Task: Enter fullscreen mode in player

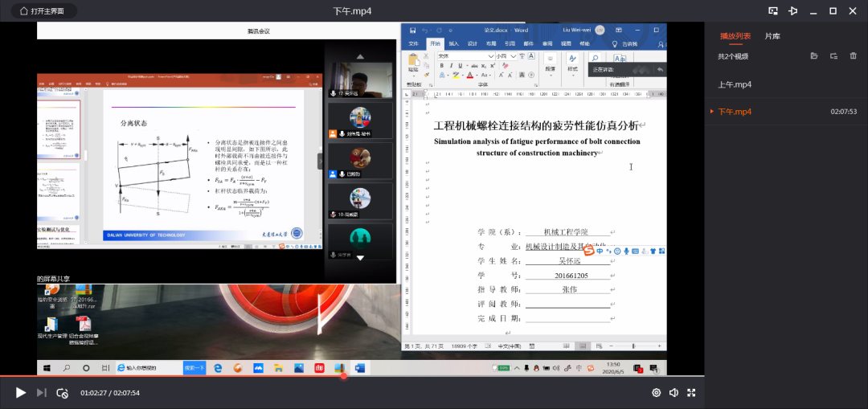Action: tap(691, 393)
